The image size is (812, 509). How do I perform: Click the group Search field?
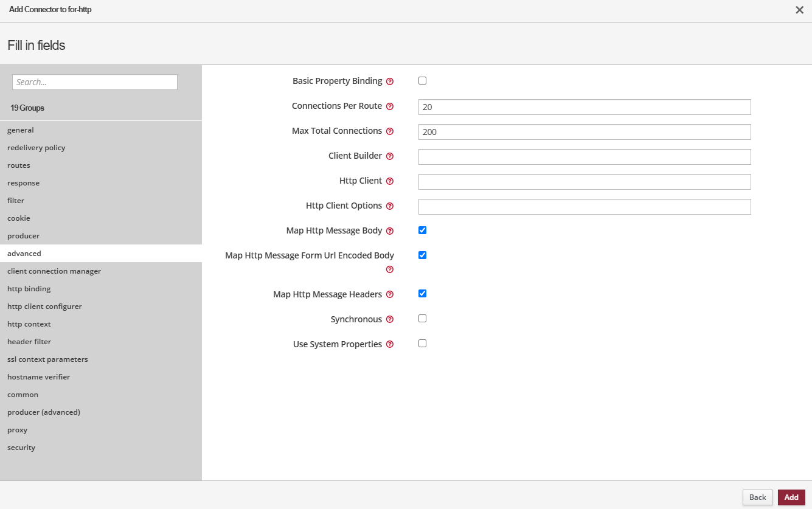point(95,82)
